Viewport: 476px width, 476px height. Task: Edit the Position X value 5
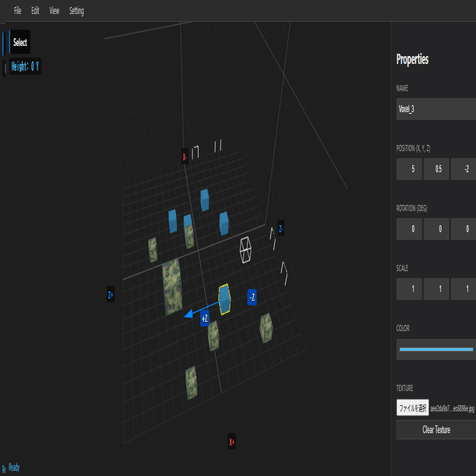(x=409, y=169)
